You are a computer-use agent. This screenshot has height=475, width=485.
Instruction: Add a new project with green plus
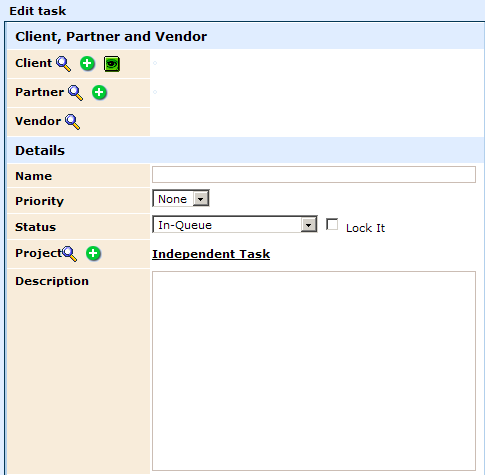[x=93, y=253]
